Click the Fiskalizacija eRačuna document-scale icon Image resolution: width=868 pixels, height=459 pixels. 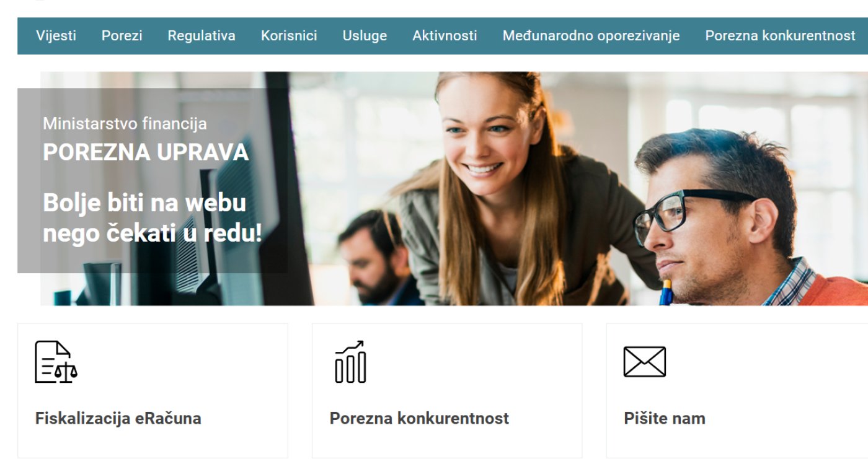56,362
